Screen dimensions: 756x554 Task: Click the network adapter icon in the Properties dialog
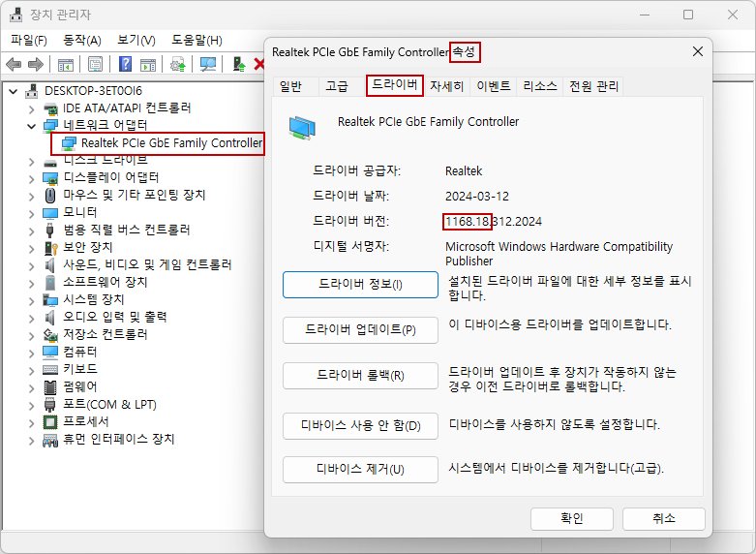(x=302, y=128)
